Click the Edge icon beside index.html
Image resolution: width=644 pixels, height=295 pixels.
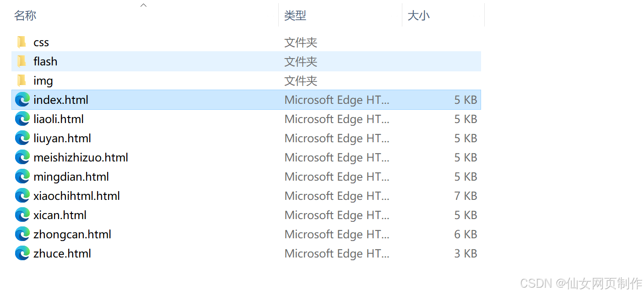(22, 100)
